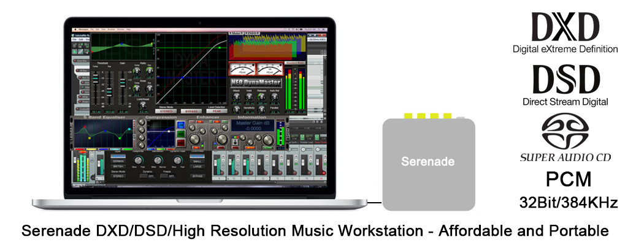Click the Auto Rel knob in DynaMaster

(x=274, y=97)
